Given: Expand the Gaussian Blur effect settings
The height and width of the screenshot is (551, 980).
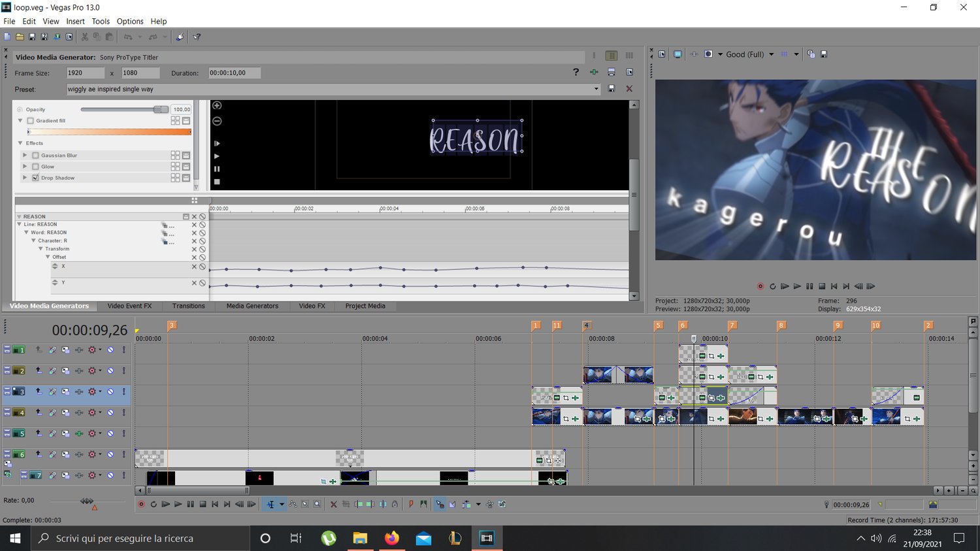Looking at the screenshot, I should [x=25, y=155].
